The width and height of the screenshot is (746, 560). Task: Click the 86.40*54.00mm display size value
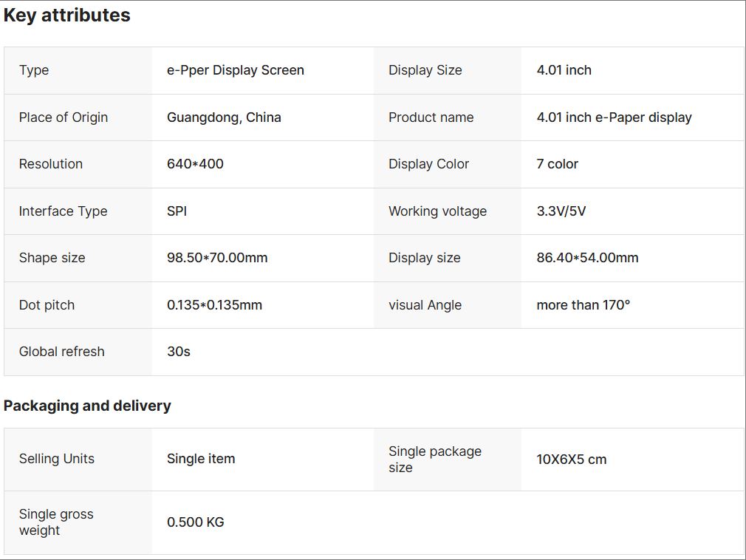[587, 258]
